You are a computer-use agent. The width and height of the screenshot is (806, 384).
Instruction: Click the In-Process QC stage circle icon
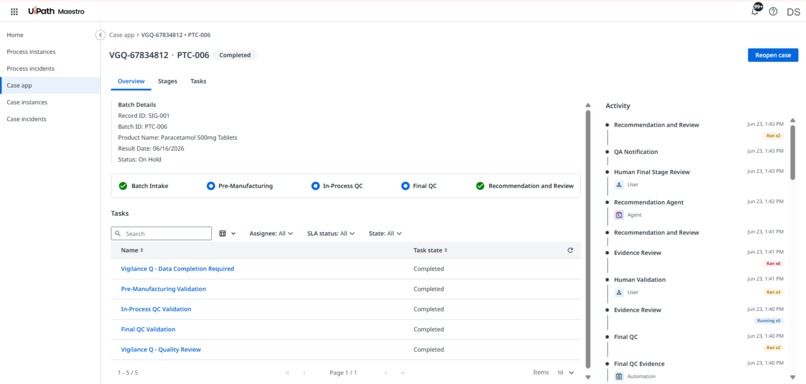(315, 186)
